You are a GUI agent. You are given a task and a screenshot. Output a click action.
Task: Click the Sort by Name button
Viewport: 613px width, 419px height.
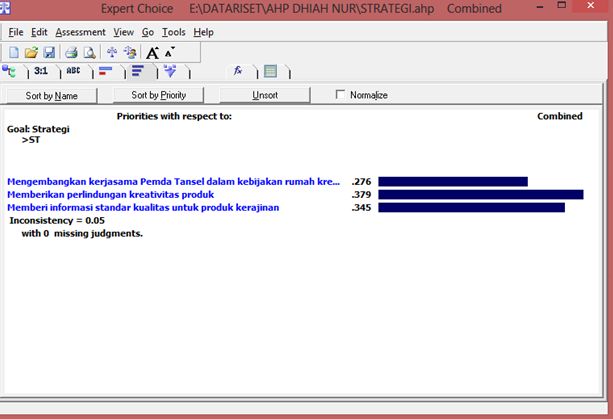pyautogui.click(x=52, y=96)
